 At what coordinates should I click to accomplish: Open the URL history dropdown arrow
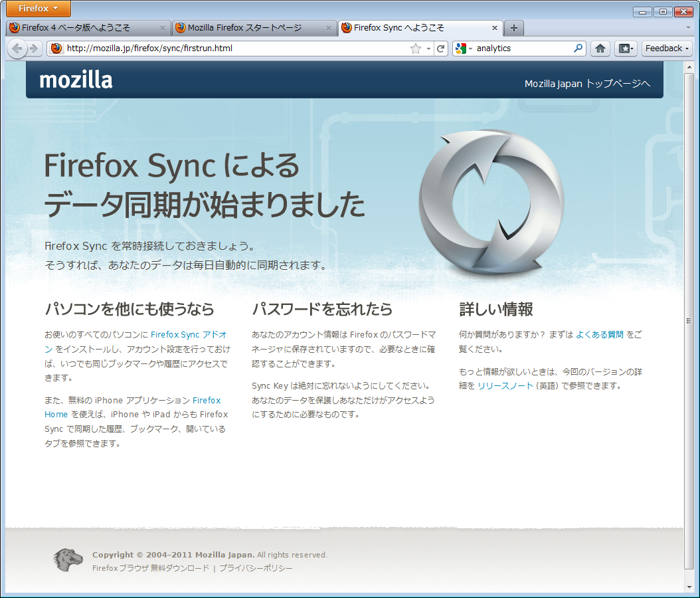tap(428, 49)
